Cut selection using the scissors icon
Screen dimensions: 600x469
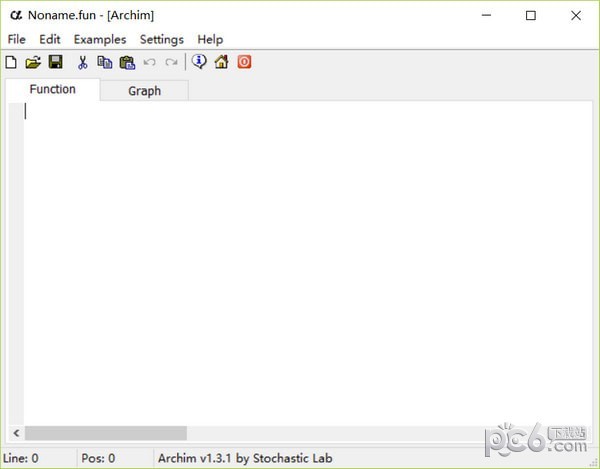coord(82,62)
